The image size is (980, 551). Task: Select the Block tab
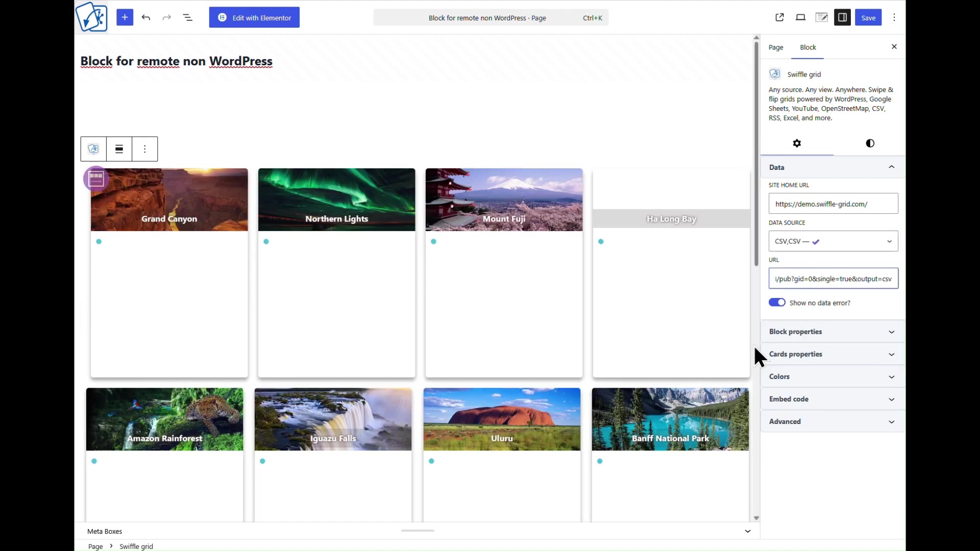807,47
